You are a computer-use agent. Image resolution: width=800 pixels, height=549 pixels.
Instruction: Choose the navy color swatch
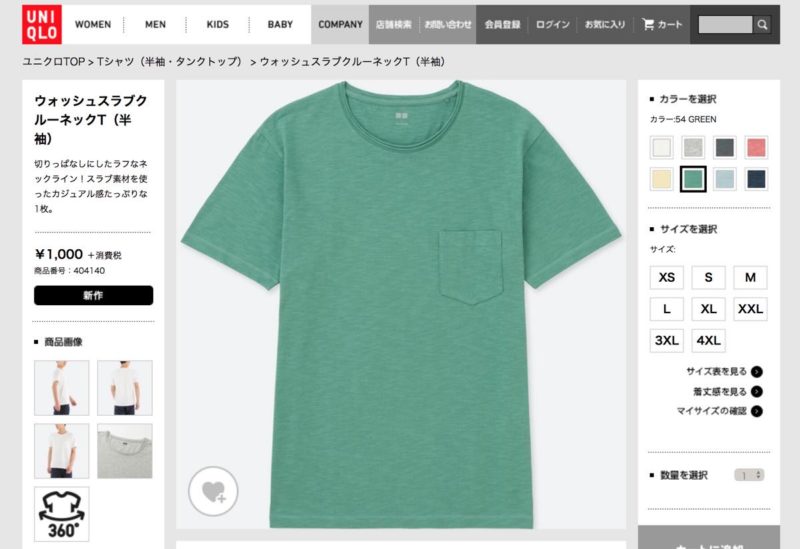pos(756,179)
